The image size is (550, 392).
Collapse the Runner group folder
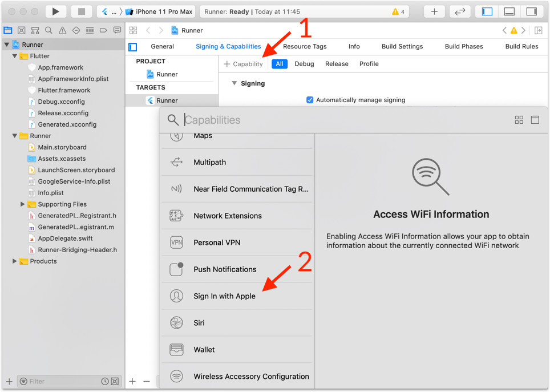click(15, 136)
